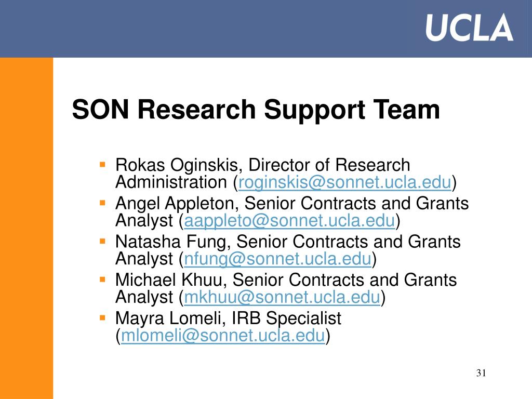
Task: Click the orange bullet beside Rokas Oginskis
Action: tap(102, 165)
